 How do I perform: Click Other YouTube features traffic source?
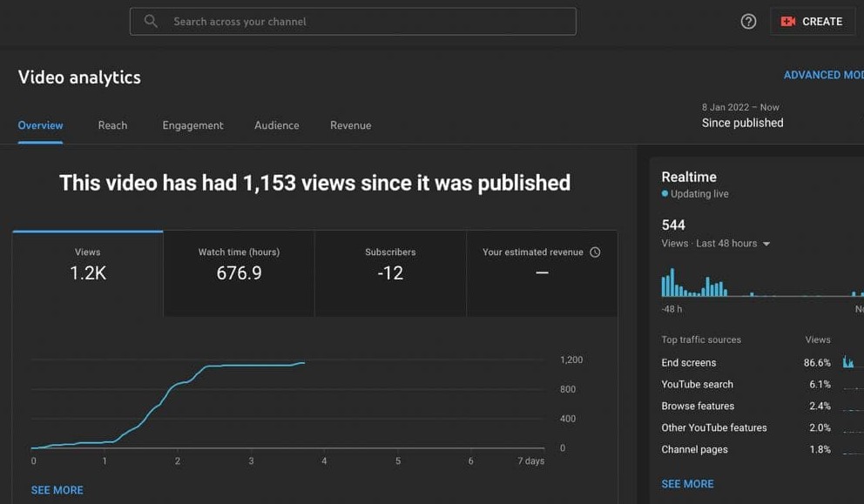tap(714, 428)
